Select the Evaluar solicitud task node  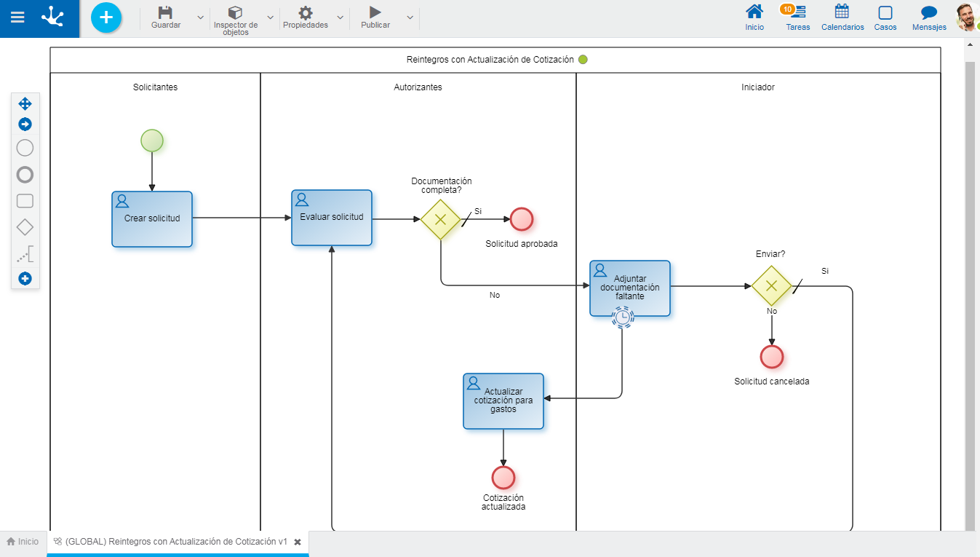(332, 218)
